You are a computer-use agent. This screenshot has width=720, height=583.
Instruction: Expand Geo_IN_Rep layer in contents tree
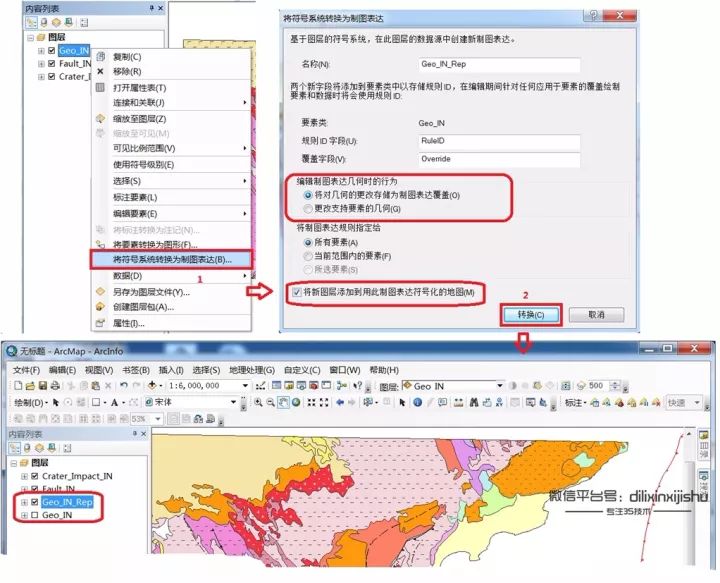pos(24,502)
